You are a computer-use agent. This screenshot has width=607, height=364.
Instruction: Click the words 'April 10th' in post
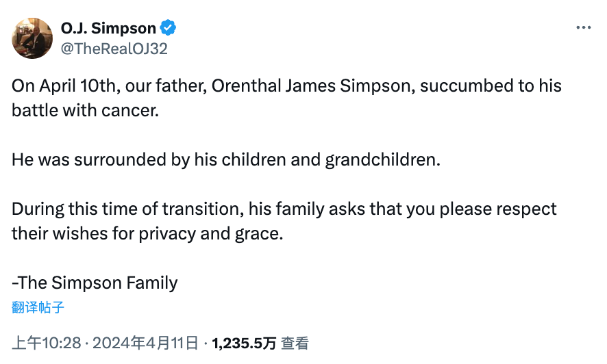pos(78,86)
